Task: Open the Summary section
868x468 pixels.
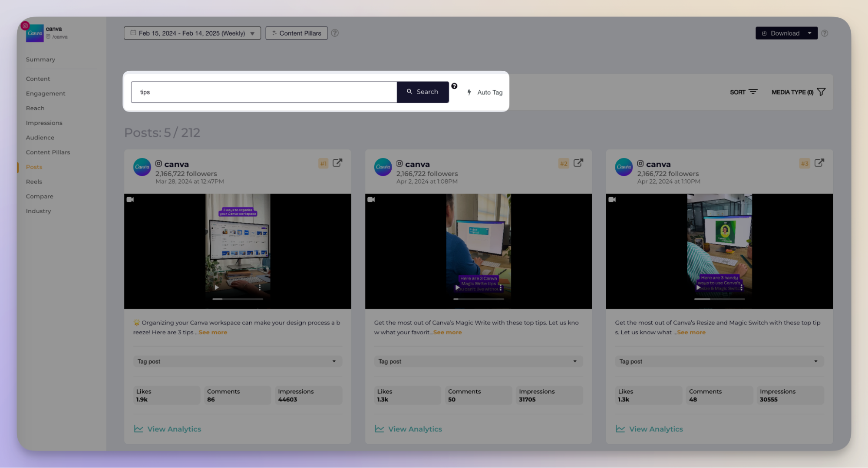Action: pos(40,59)
